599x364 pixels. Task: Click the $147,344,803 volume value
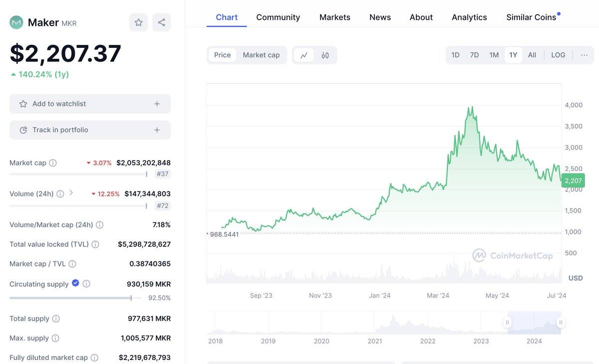point(147,193)
